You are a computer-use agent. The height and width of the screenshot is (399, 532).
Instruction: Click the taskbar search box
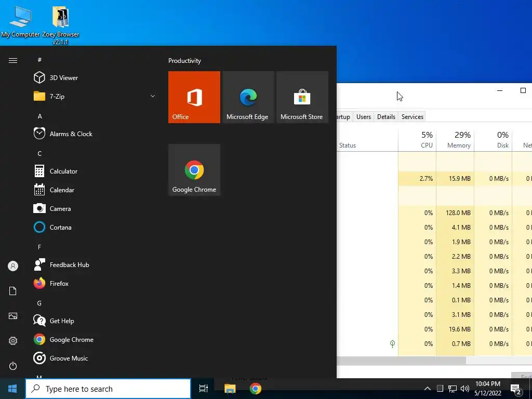[108, 389]
